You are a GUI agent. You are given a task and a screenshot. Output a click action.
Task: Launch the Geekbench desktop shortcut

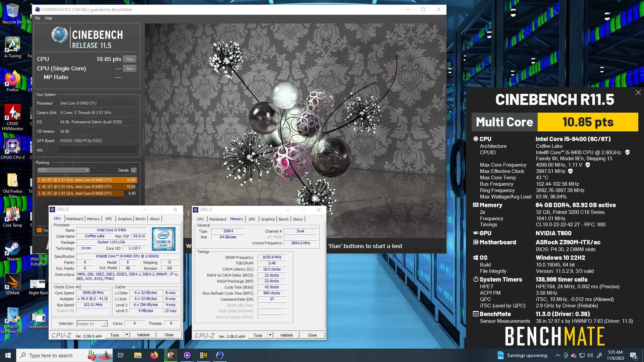(38, 320)
